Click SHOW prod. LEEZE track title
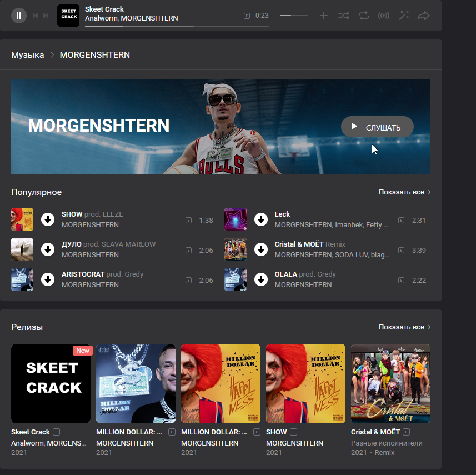Viewport: 476px width, 475px height. click(92, 214)
